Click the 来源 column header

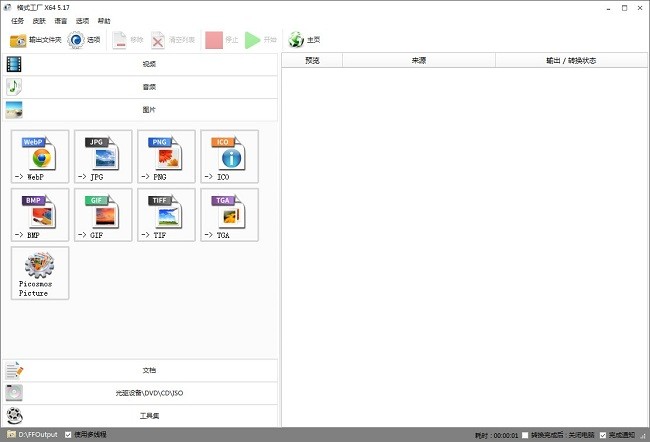[x=418, y=60]
